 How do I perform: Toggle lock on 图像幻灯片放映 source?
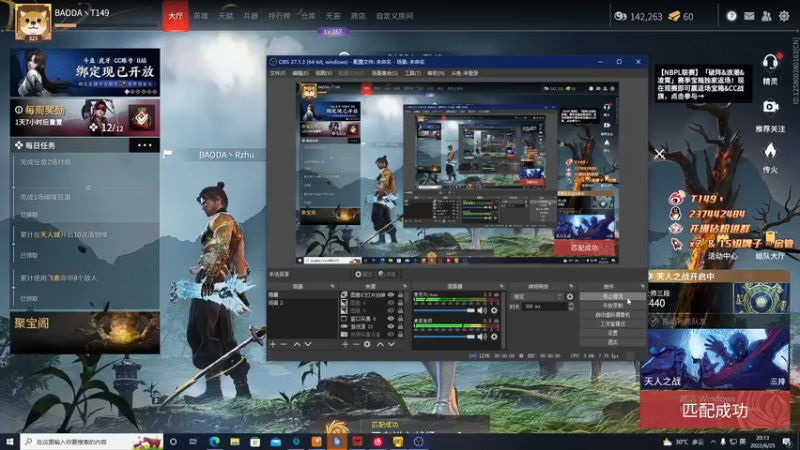[x=401, y=295]
